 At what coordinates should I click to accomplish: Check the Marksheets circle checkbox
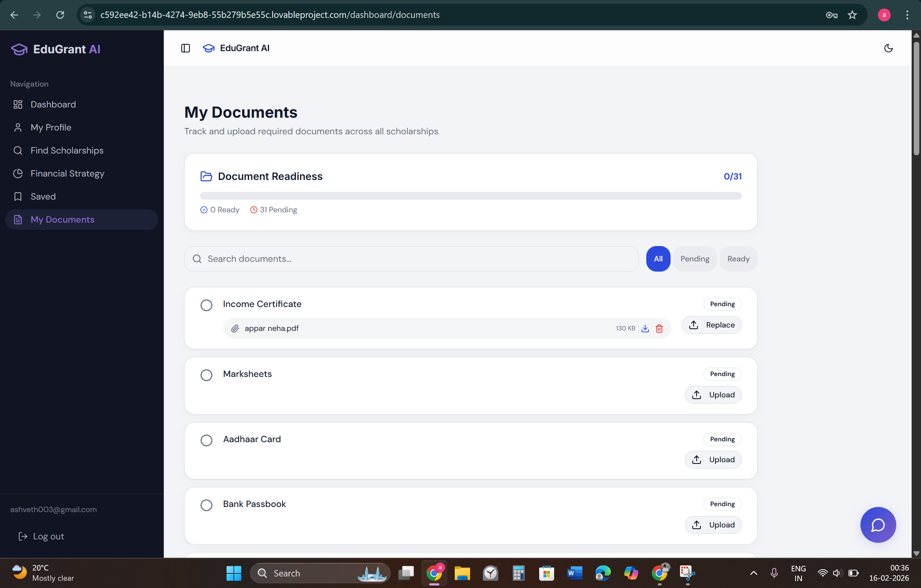206,375
